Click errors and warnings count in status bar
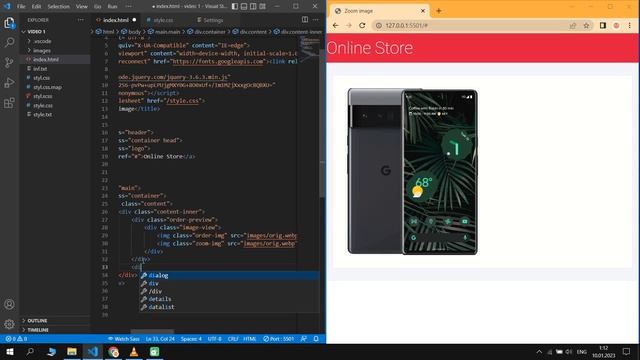The image size is (640, 360). (16, 339)
